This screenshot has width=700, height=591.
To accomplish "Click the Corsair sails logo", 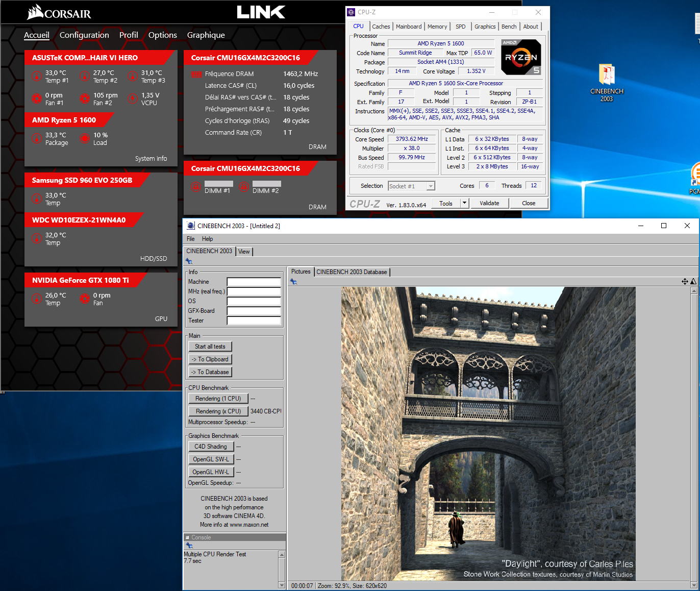I will coord(35,12).
